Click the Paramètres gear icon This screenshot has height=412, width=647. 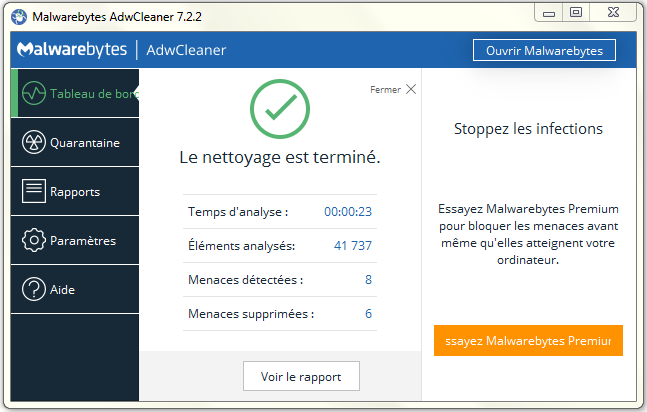coord(34,240)
